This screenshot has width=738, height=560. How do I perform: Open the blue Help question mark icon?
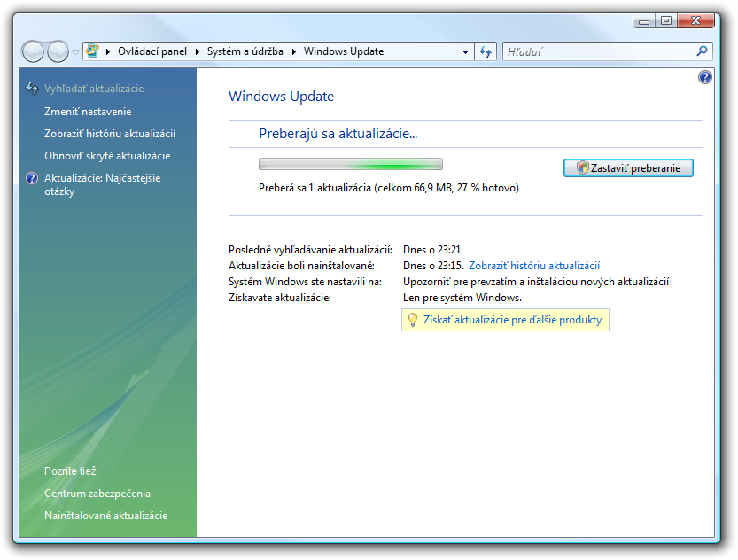(x=704, y=77)
